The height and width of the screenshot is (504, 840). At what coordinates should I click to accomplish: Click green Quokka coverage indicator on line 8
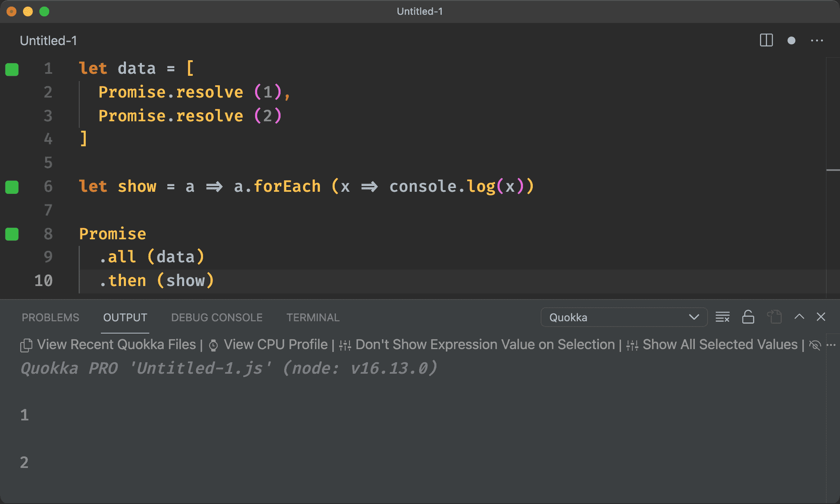(x=12, y=234)
